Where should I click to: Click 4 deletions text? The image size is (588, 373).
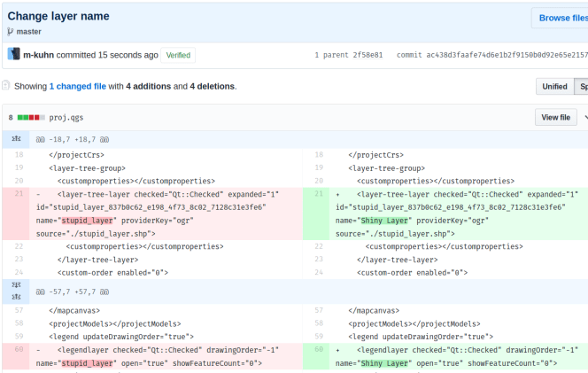(x=213, y=86)
